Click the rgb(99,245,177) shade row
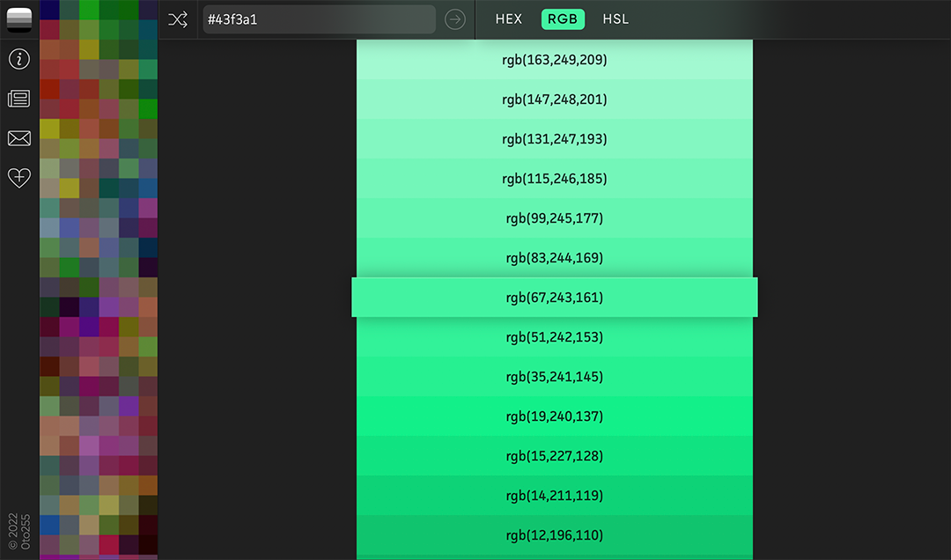Screen dimensions: 951x560 (x=554, y=217)
